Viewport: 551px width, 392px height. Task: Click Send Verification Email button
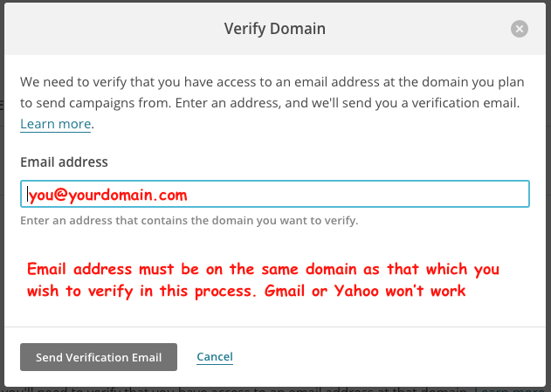pos(99,357)
